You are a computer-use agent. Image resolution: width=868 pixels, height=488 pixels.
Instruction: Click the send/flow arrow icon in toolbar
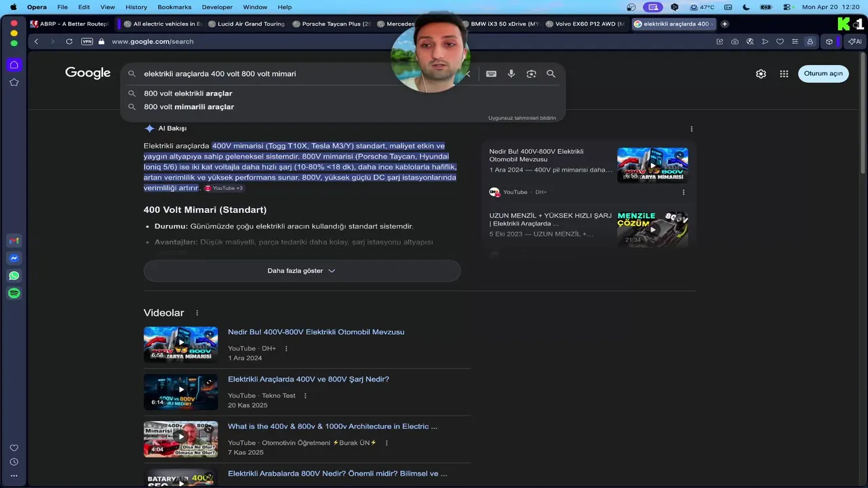(765, 41)
